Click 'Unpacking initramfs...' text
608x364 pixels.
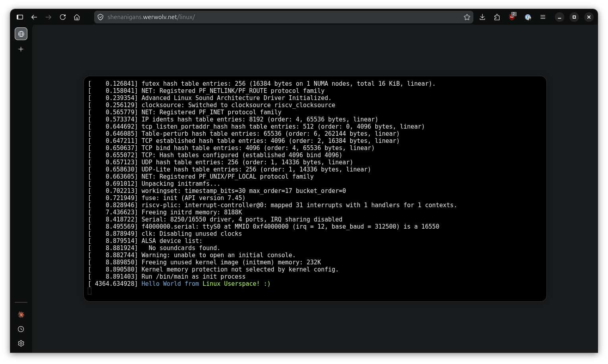click(x=181, y=184)
